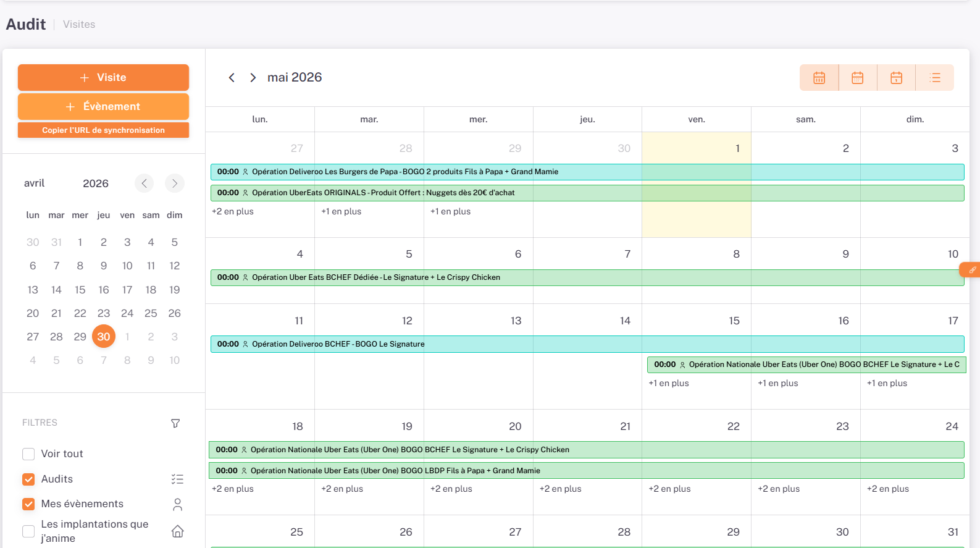The height and width of the screenshot is (548, 980).
Task: Expand +2 en plus under Saturday 23
Action: click(x=779, y=489)
